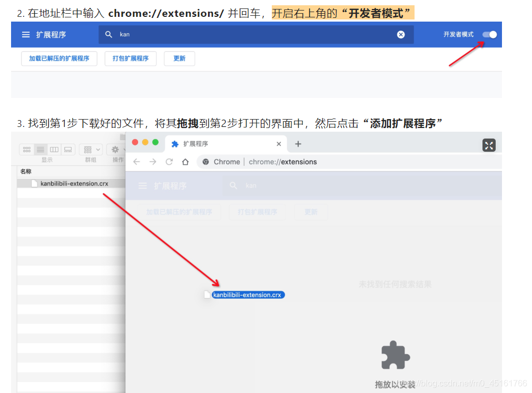
Task: Click the puzzle icon on Chrome tab
Action: [175, 144]
